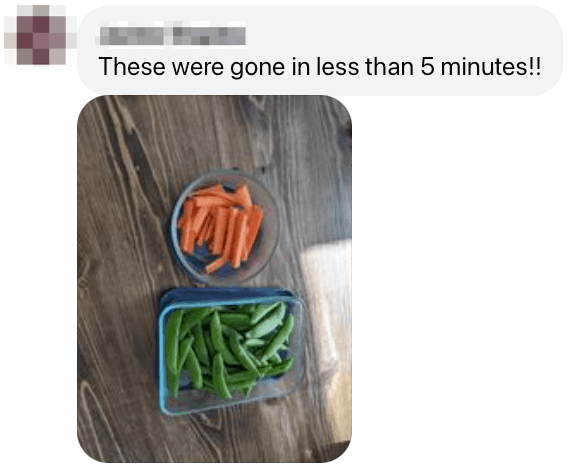Click the word 'minutes!!' in the comment
The height and width of the screenshot is (469, 573).
pyautogui.click(x=491, y=67)
